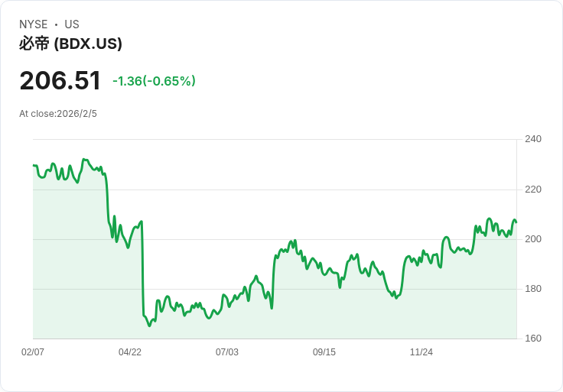Screen dimensions: 563x392
Task: Click the 200 y-axis label
Action: click(x=533, y=239)
